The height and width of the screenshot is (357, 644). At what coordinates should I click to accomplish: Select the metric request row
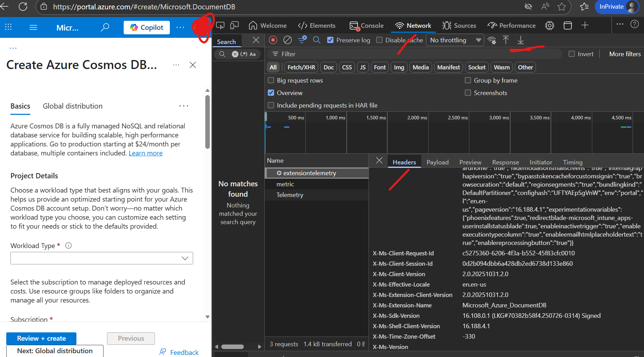pyautogui.click(x=316, y=184)
